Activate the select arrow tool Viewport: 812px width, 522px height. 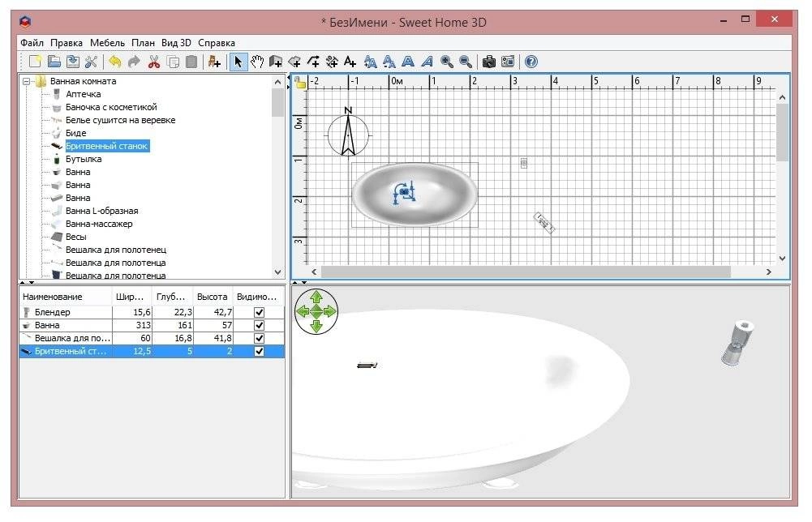[238, 62]
